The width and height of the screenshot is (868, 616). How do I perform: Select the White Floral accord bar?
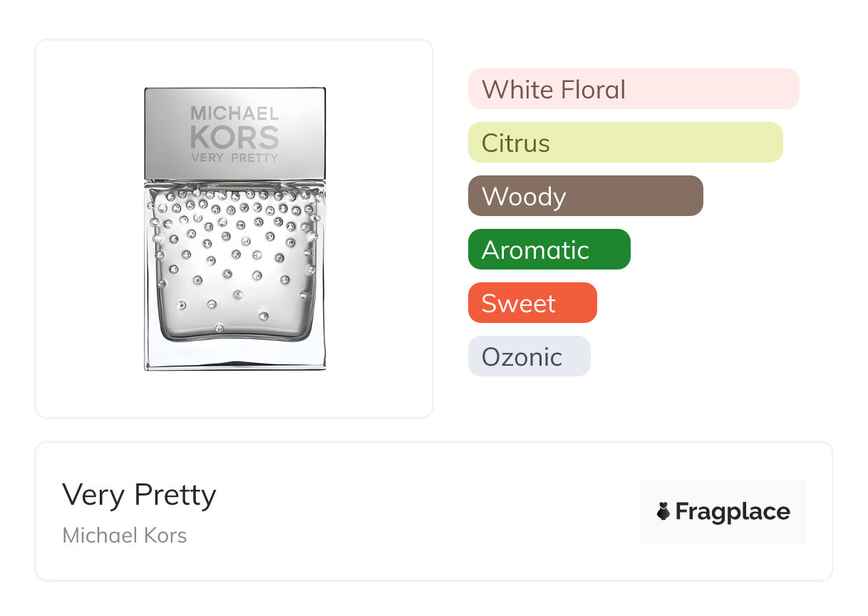(x=633, y=89)
